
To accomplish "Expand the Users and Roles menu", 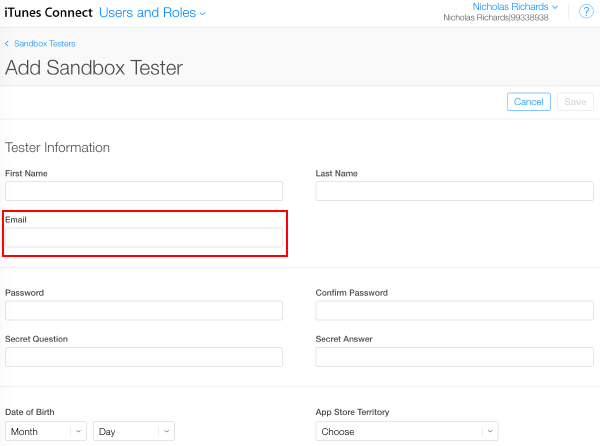I will pos(153,13).
